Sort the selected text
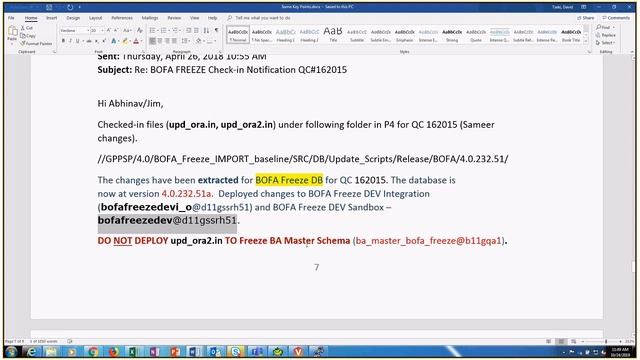This screenshot has height=360, width=640. (206, 31)
